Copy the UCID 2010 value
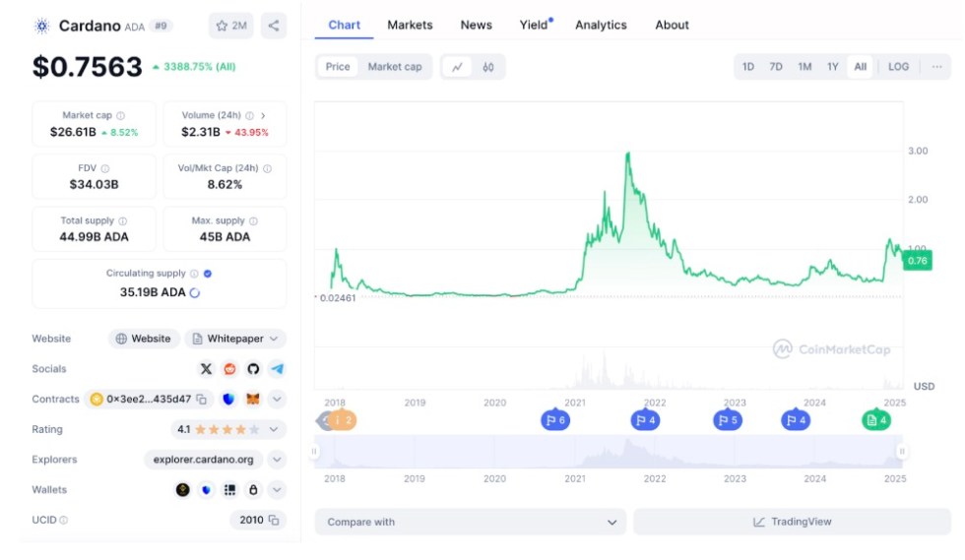The height and width of the screenshot is (560, 965). coord(274,520)
